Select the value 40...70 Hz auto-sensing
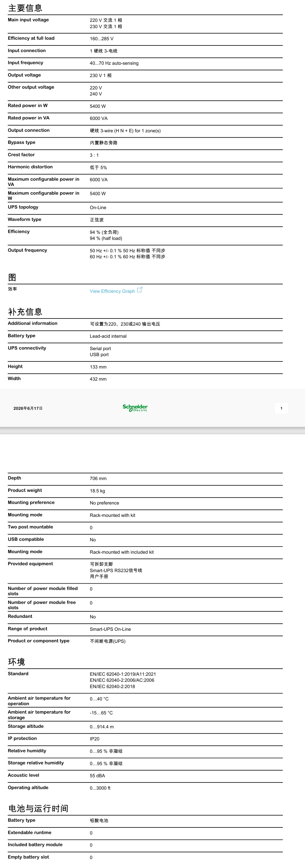 (114, 63)
